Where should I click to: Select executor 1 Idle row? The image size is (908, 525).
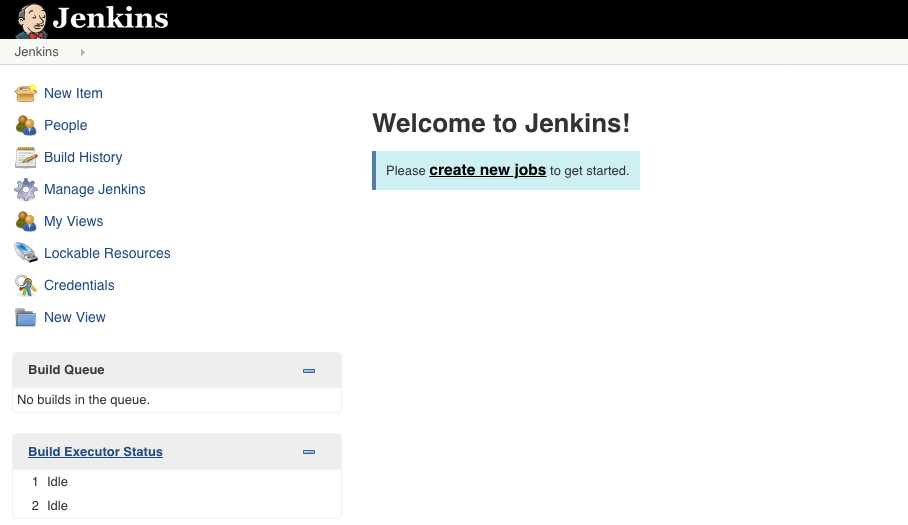coord(177,482)
